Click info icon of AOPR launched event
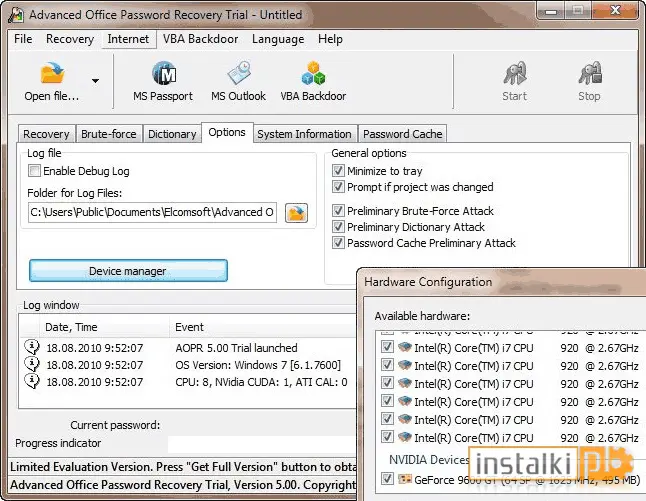The width and height of the screenshot is (646, 501). pyautogui.click(x=32, y=347)
